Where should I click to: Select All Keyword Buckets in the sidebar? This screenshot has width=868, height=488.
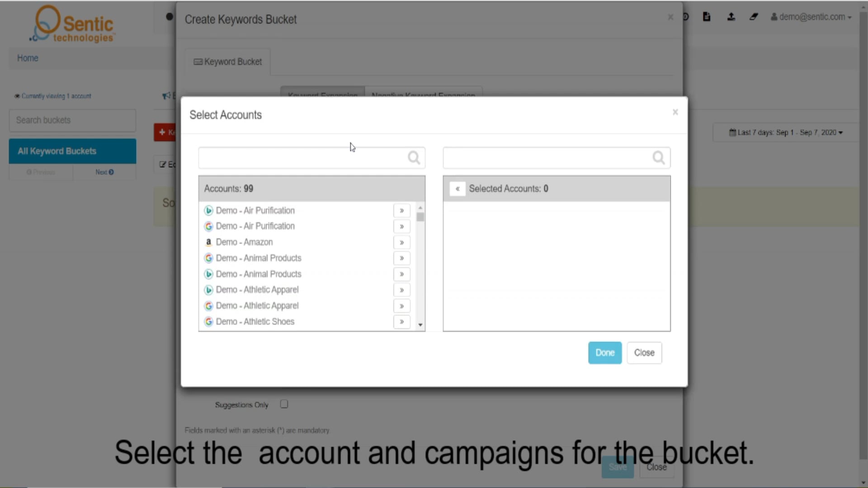[72, 151]
